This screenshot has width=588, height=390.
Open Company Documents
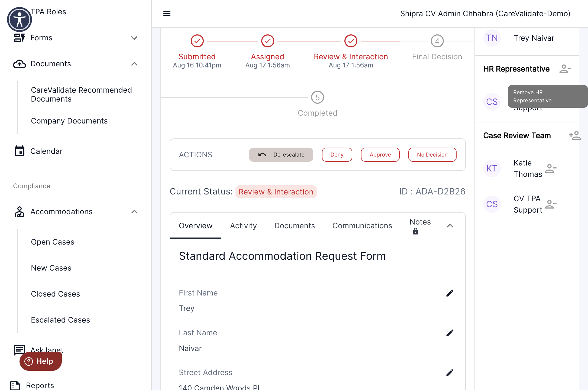(69, 121)
